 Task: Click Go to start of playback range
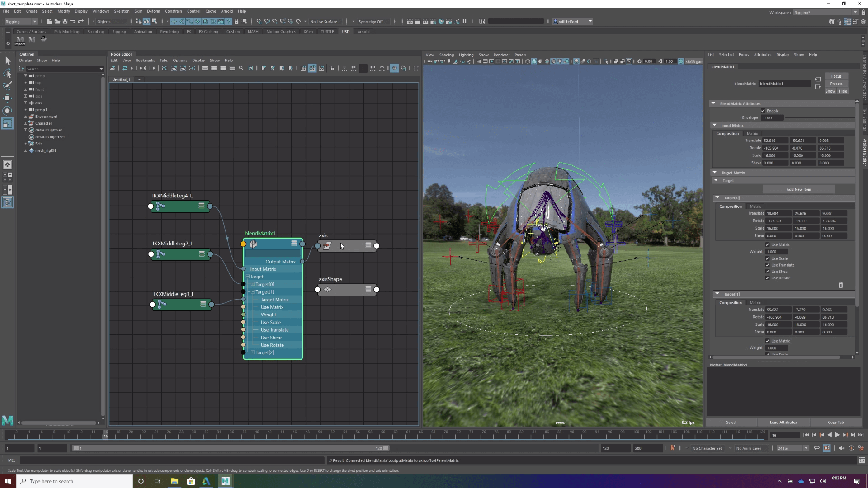(x=806, y=435)
